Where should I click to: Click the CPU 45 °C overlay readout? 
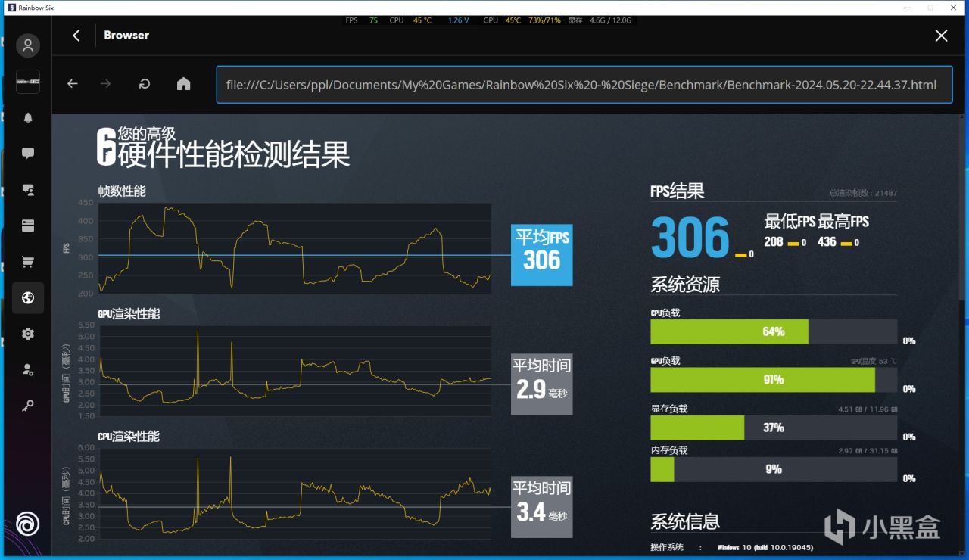410,20
